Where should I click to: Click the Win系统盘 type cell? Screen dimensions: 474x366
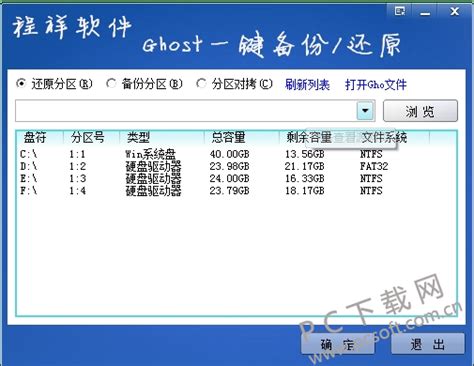(x=150, y=154)
